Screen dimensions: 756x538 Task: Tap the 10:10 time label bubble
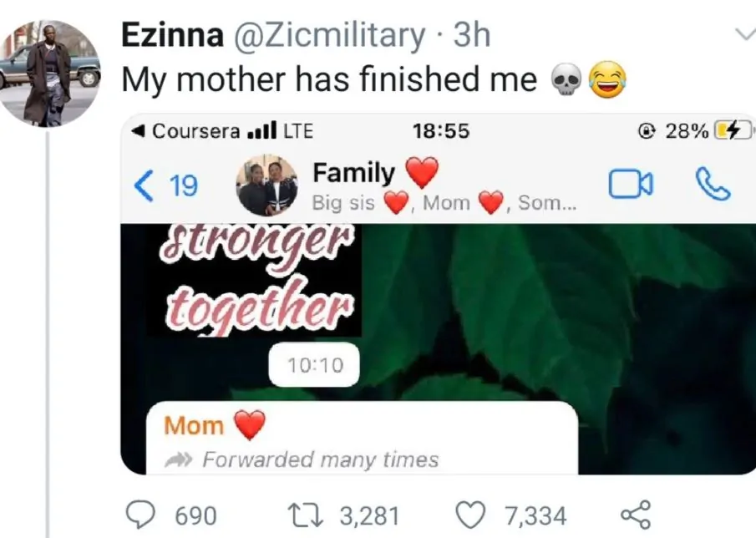click(x=313, y=366)
